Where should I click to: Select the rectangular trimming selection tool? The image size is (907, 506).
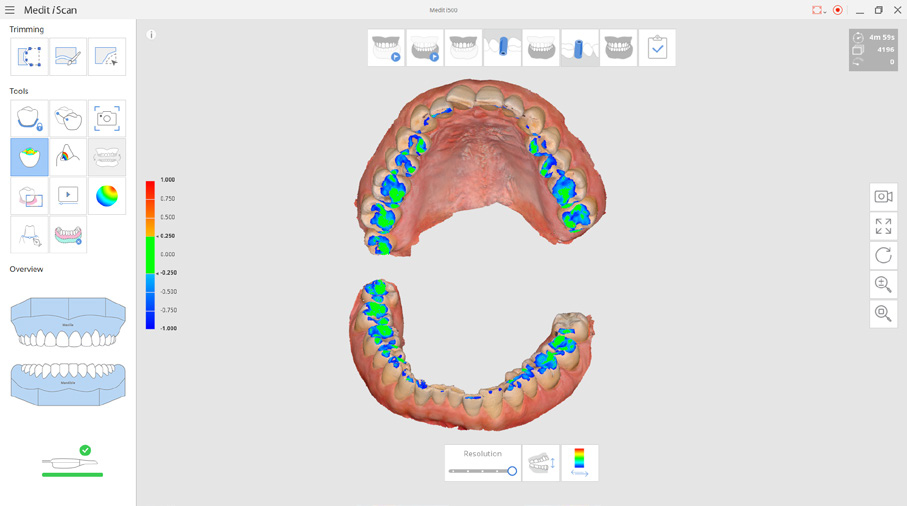coord(29,57)
